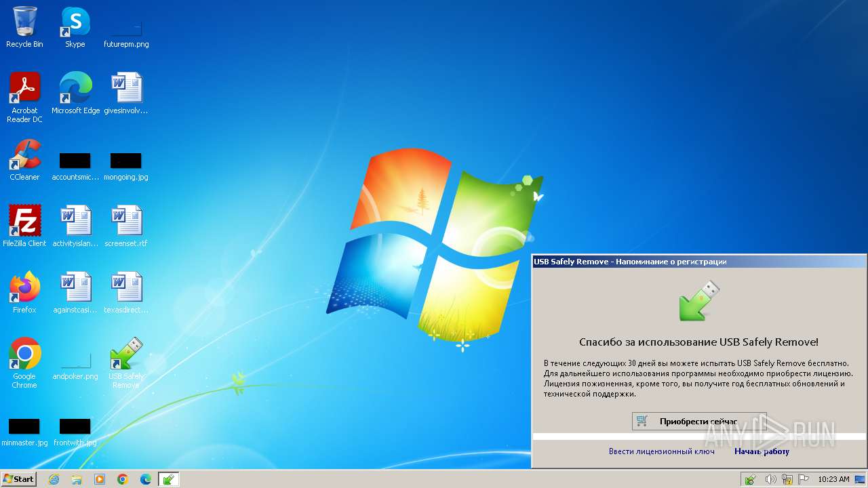Open Internet Explorer from the taskbar
868x488 pixels.
pyautogui.click(x=54, y=479)
